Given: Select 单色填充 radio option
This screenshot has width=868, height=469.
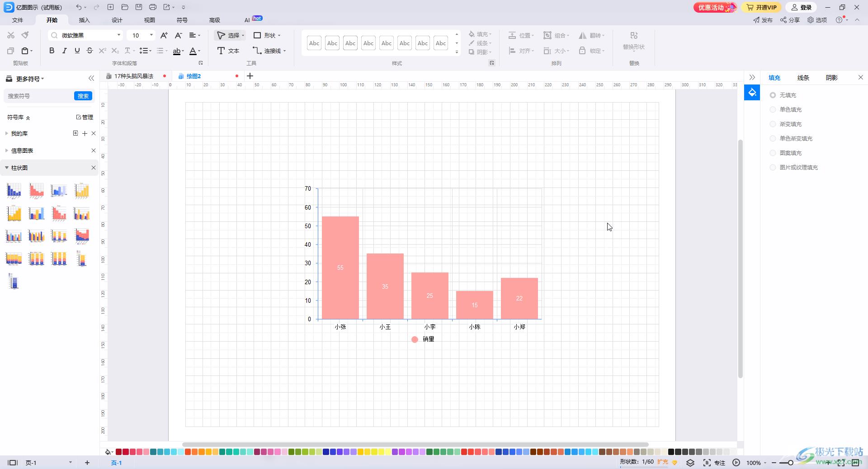Looking at the screenshot, I should (x=773, y=109).
